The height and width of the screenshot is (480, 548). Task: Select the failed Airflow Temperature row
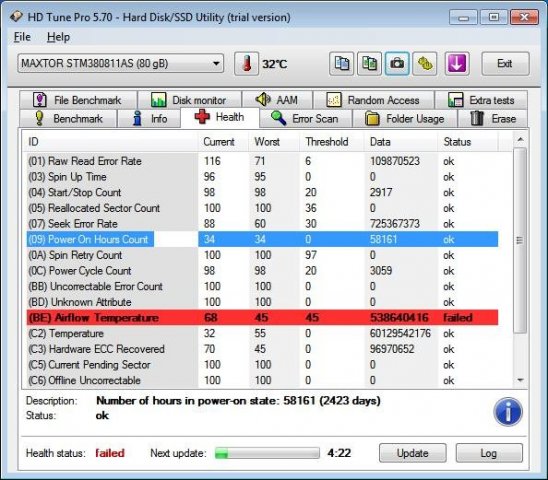coord(262,317)
